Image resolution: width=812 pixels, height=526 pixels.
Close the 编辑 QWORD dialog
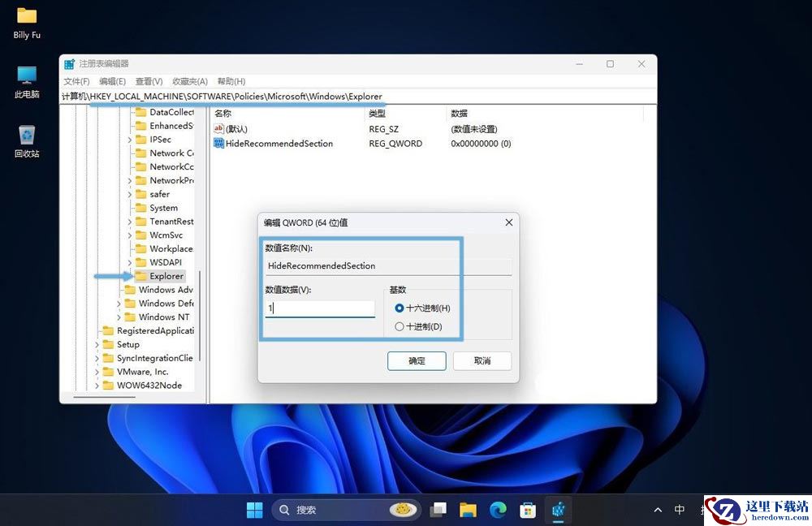[509, 222]
